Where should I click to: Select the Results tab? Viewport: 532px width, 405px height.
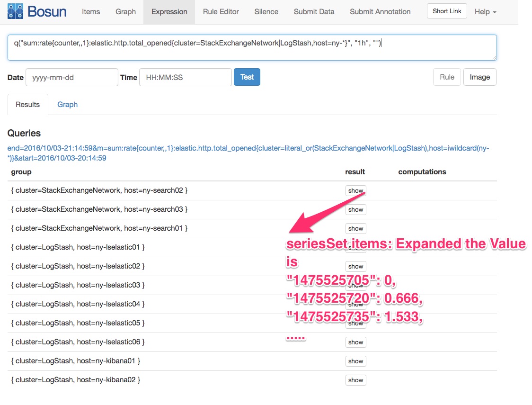pyautogui.click(x=27, y=105)
